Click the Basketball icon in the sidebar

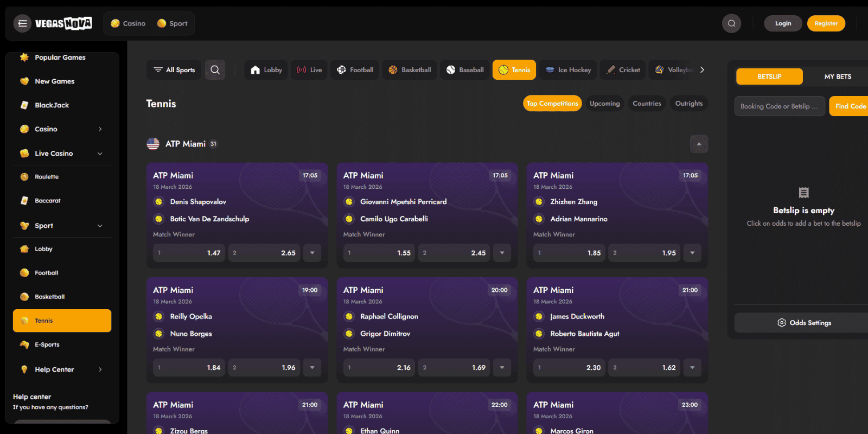tap(24, 297)
